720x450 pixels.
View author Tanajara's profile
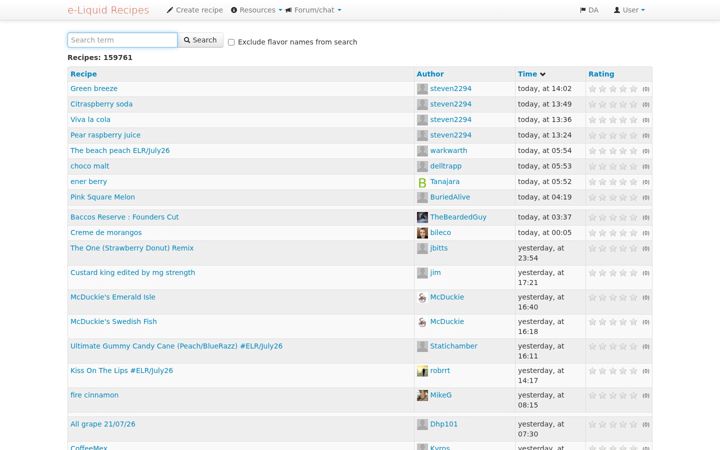pyautogui.click(x=444, y=181)
